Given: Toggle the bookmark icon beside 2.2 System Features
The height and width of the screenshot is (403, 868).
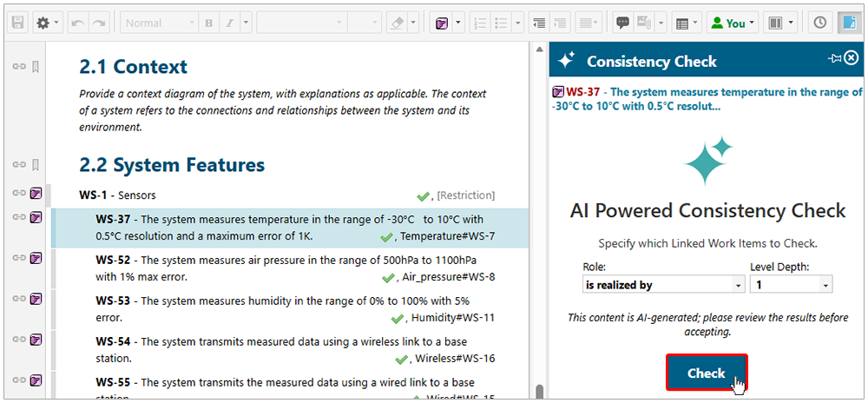Looking at the screenshot, I should click(36, 165).
